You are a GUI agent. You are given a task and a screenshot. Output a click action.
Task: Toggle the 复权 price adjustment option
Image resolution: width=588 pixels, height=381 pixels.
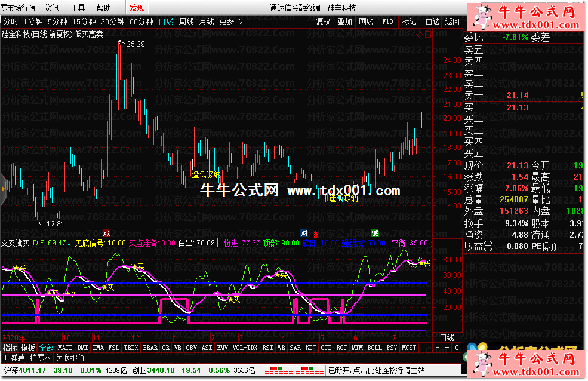(323, 21)
